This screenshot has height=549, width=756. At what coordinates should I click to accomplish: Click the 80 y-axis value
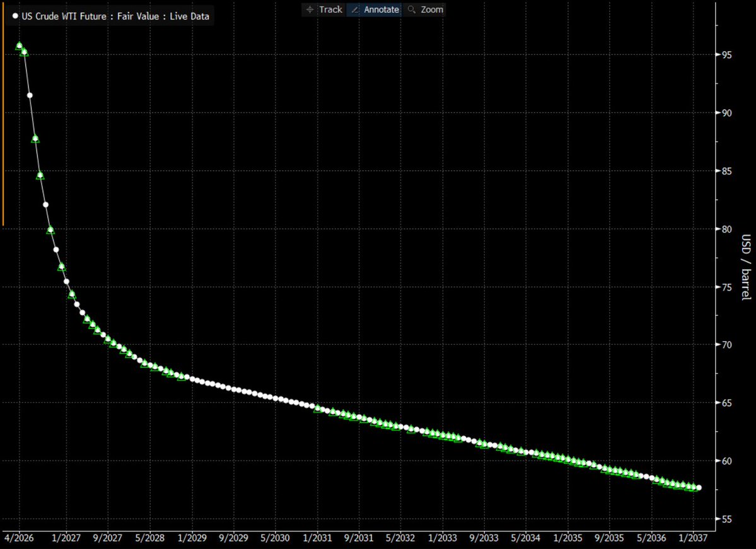point(726,229)
